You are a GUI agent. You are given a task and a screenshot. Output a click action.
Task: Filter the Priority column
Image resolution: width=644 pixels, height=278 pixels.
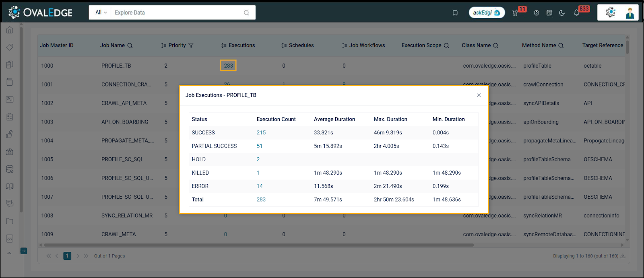pyautogui.click(x=191, y=45)
